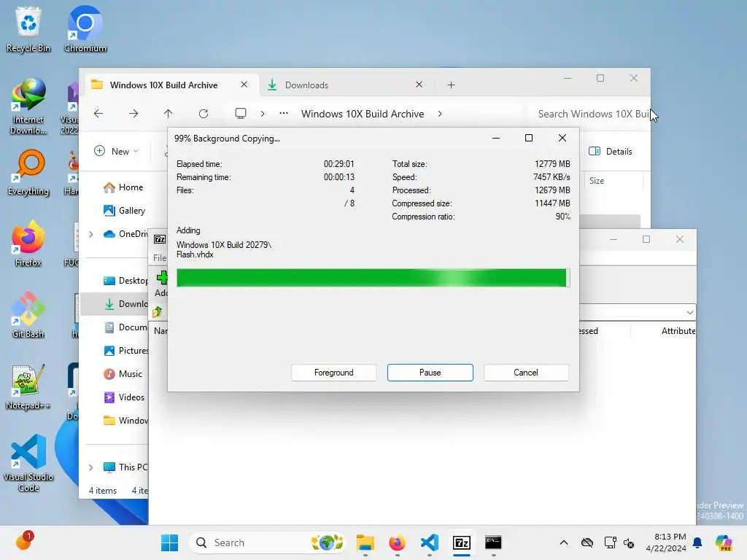Bring copying to Foreground
The height and width of the screenshot is (560, 747).
click(x=334, y=373)
